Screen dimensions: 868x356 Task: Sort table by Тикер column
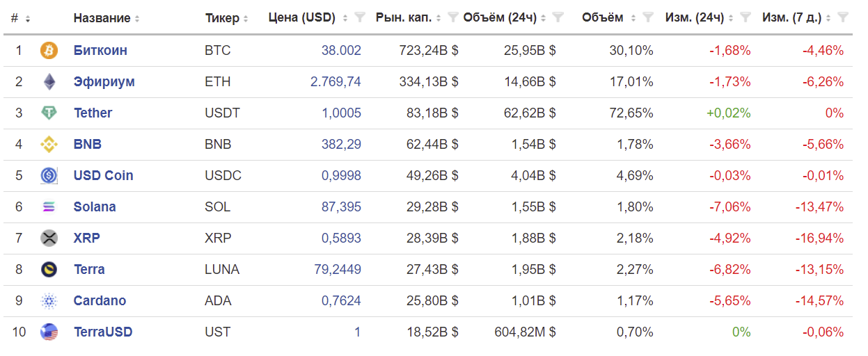click(x=222, y=18)
